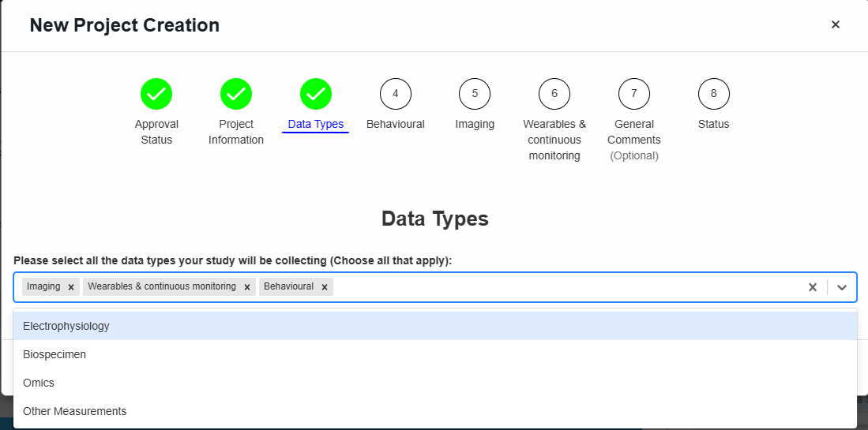Viewport: 868px width, 430px height.
Task: Open the Imaging step label
Action: point(475,125)
